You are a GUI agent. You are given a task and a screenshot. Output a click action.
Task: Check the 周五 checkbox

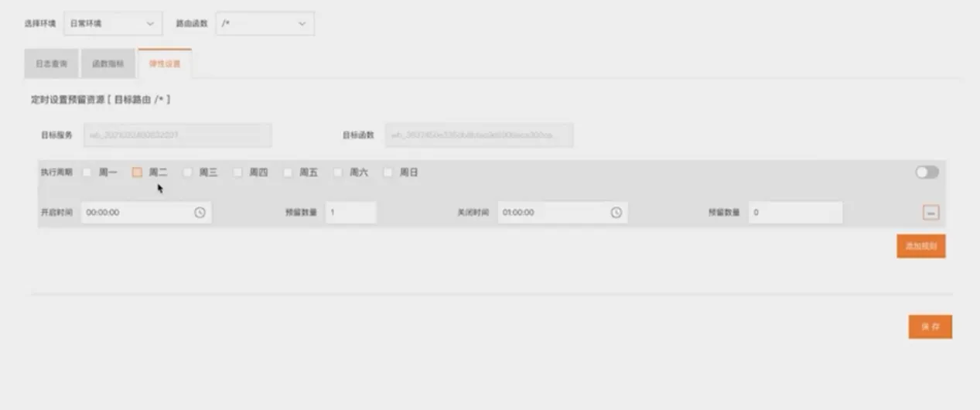point(288,173)
